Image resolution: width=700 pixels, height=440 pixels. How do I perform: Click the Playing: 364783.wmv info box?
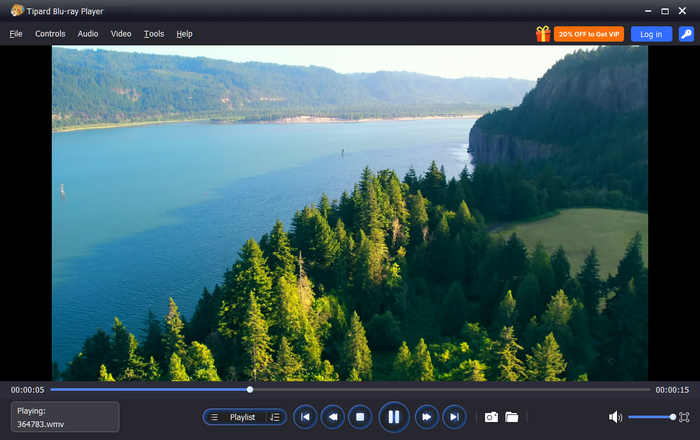pos(65,417)
